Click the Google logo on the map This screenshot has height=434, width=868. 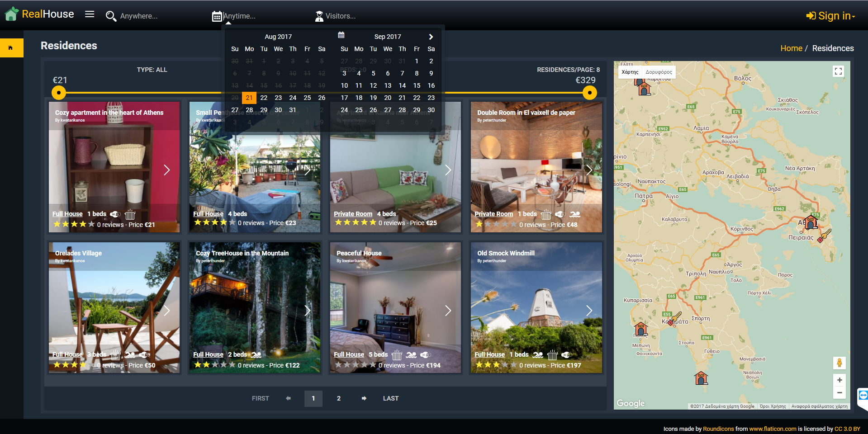coord(631,403)
